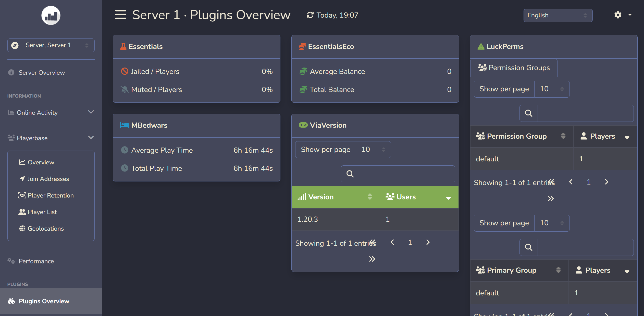Click the Average Play Time clock icon

click(125, 150)
